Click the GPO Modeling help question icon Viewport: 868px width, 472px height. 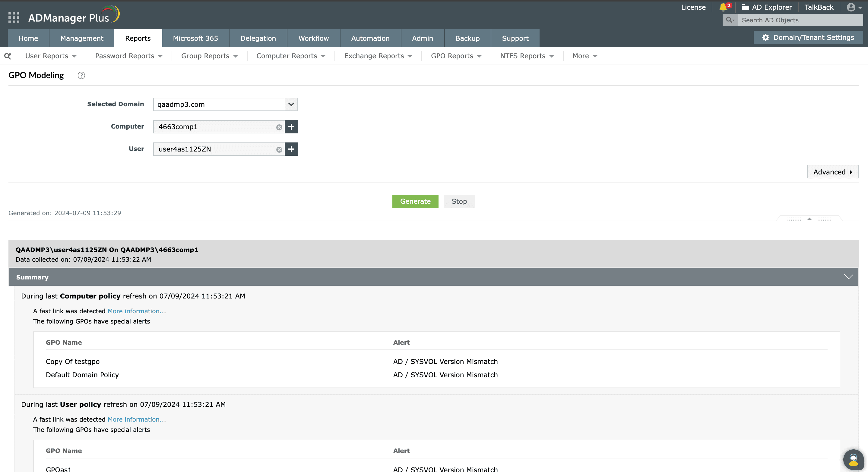click(81, 75)
